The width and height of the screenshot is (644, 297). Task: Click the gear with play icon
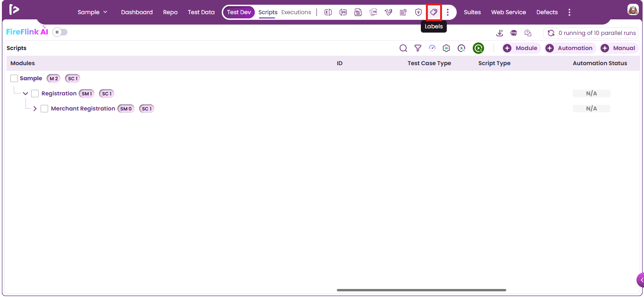[x=446, y=48]
